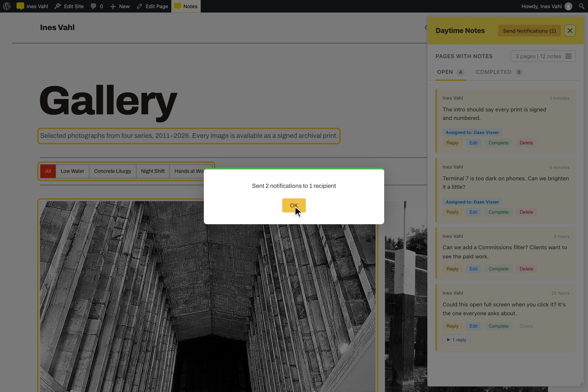Close the Daytime Notes panel
This screenshot has width=588, height=392.
point(570,31)
